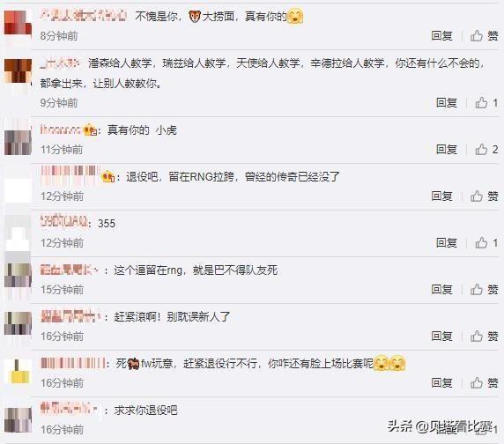Open avatar of 求求你退役吧 commenter
The image size is (504, 444).
coord(18,419)
